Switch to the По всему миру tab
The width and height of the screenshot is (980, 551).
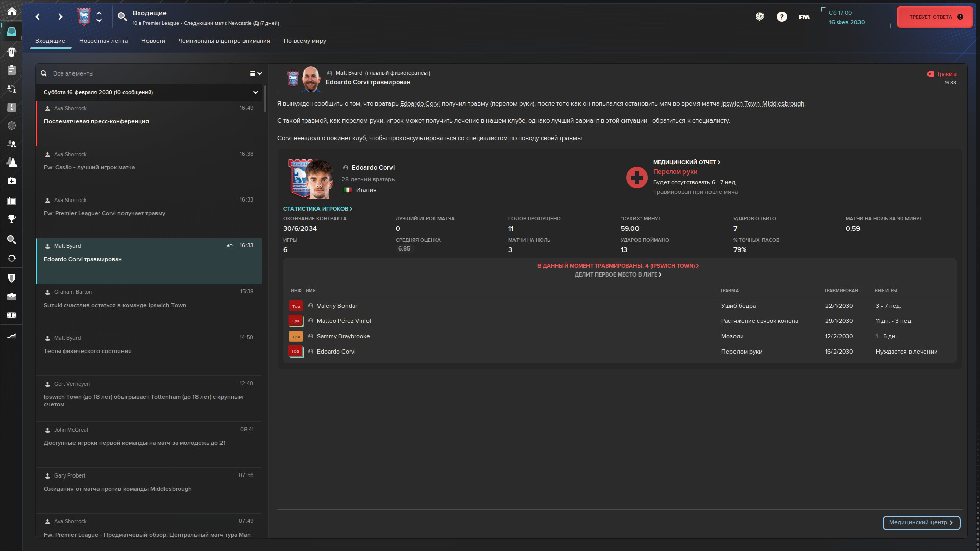click(x=305, y=41)
